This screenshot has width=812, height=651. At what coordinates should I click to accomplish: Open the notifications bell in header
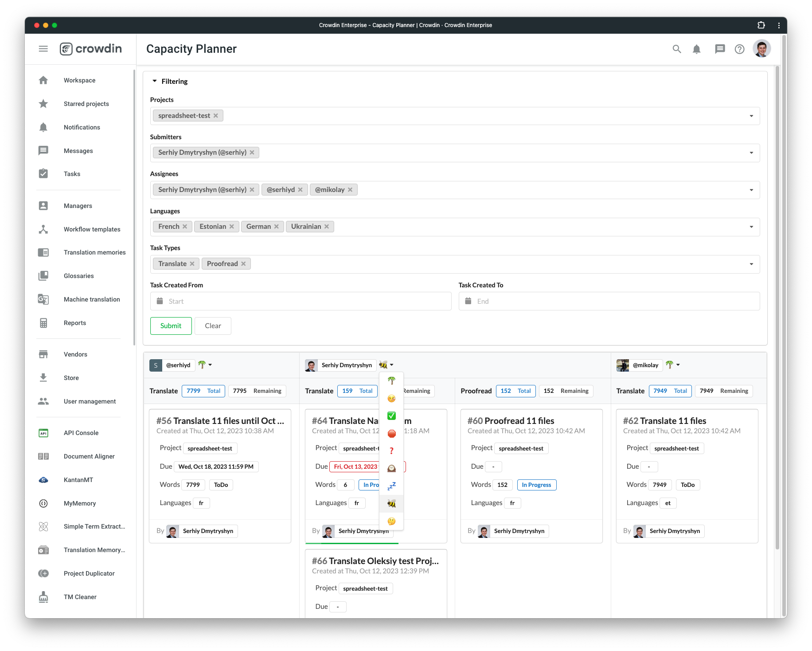[x=697, y=49]
